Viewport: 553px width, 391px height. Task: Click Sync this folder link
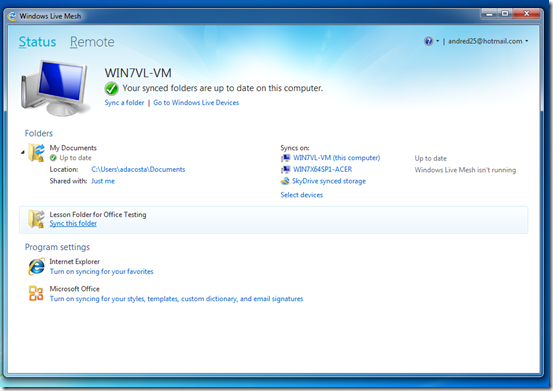tap(73, 223)
